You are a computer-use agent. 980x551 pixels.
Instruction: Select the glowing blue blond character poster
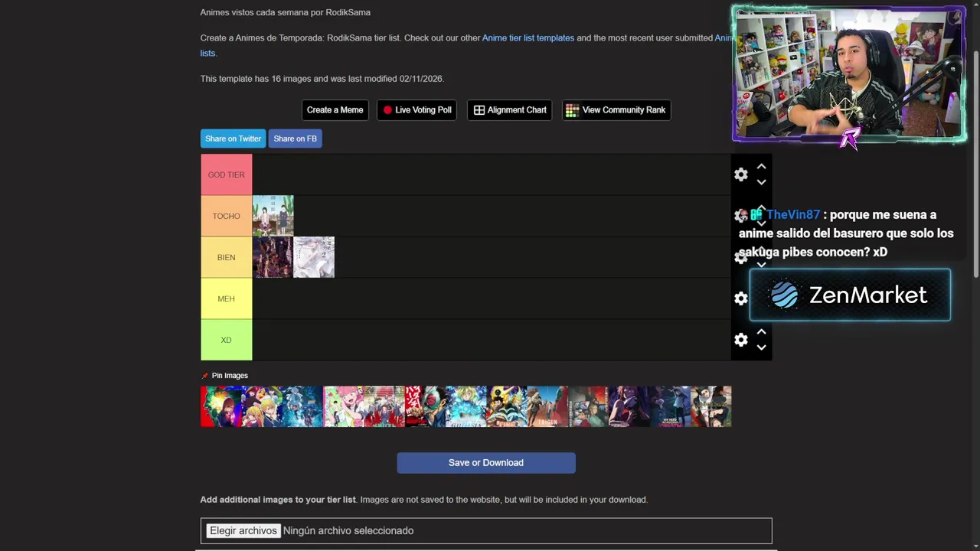465,406
